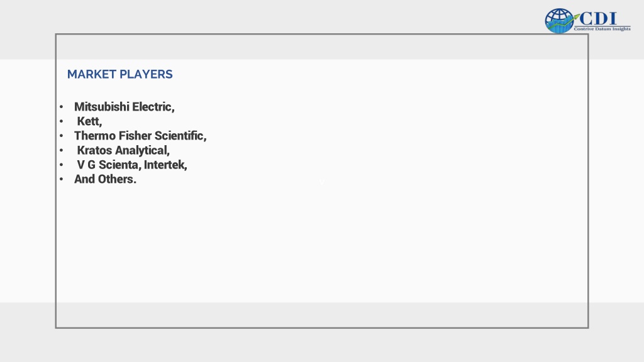Click the bullet beside V G Scienta

point(62,165)
